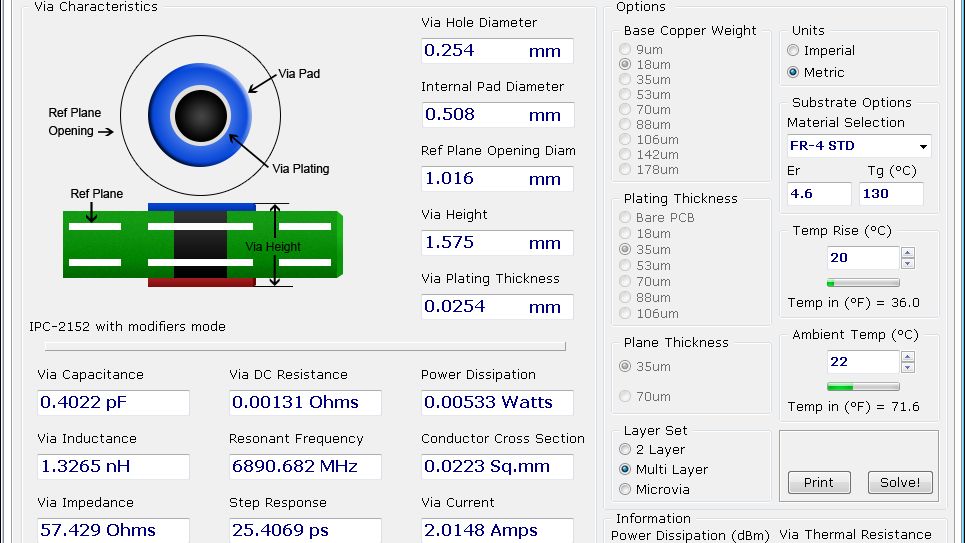Adjust the Temp Rise green slider
This screenshot has width=965, height=543.
coord(863,283)
